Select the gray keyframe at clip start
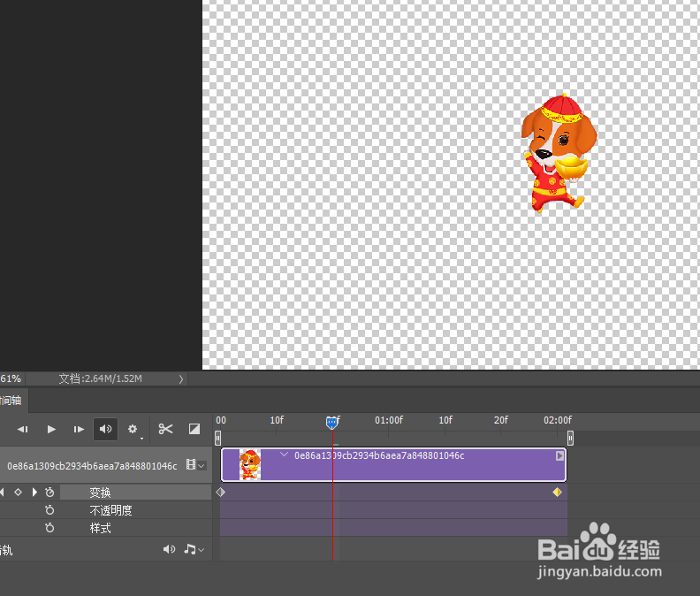 (x=221, y=493)
